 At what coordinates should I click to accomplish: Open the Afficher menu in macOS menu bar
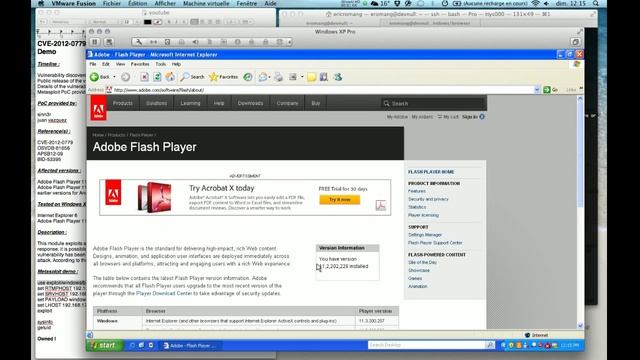[165, 3]
